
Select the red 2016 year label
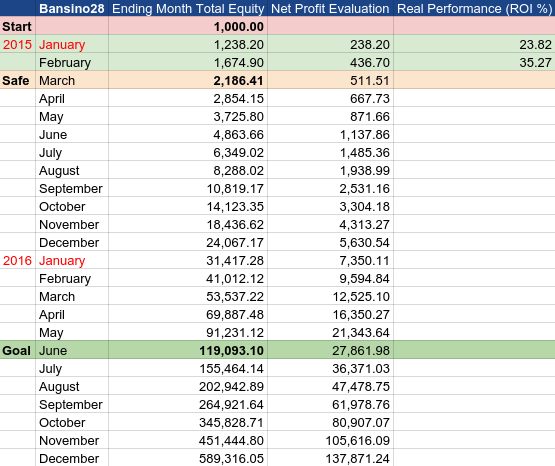click(17, 261)
